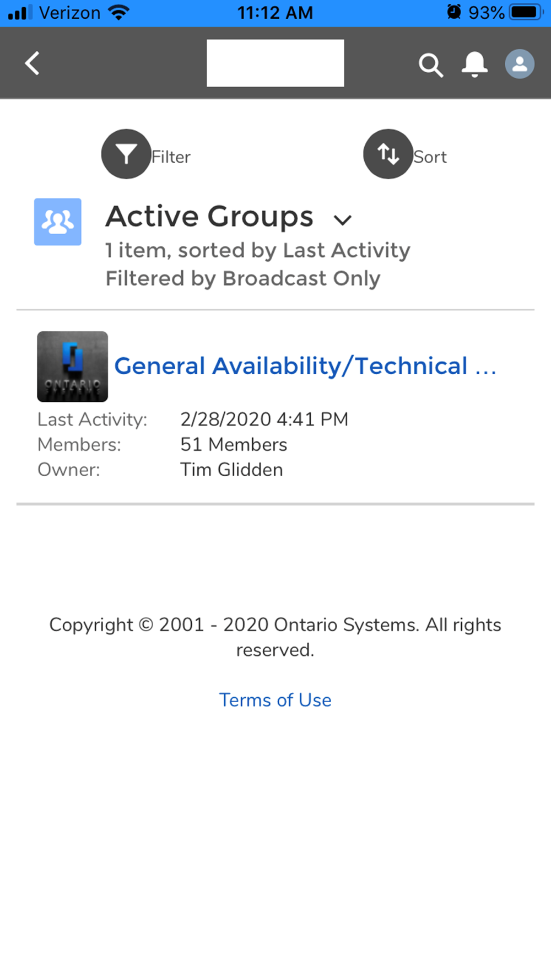The width and height of the screenshot is (551, 980).
Task: Expand the Active Groups list view dropdown
Action: (343, 220)
